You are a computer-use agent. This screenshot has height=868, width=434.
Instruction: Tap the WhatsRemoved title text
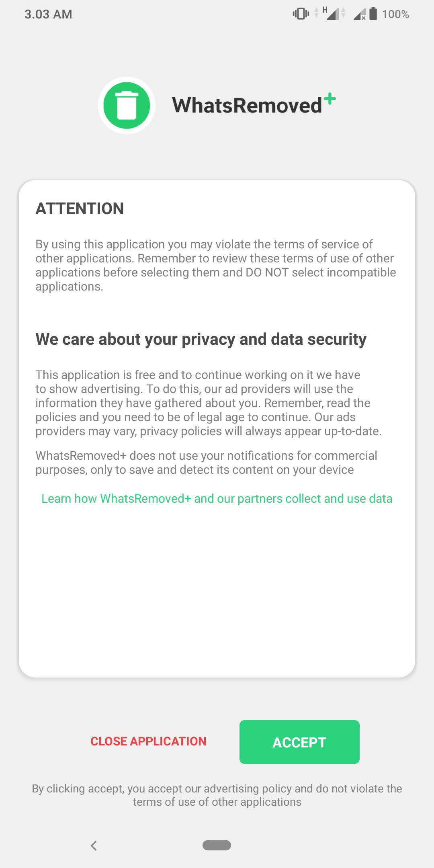click(247, 105)
